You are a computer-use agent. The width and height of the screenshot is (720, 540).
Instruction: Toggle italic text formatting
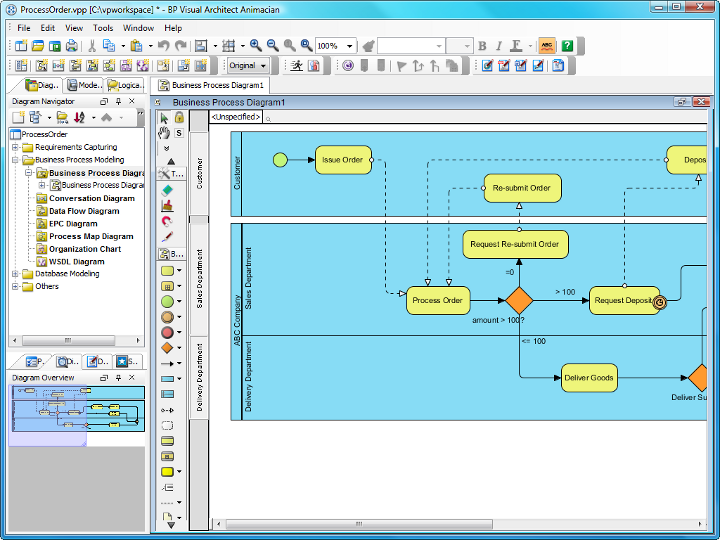point(499,45)
